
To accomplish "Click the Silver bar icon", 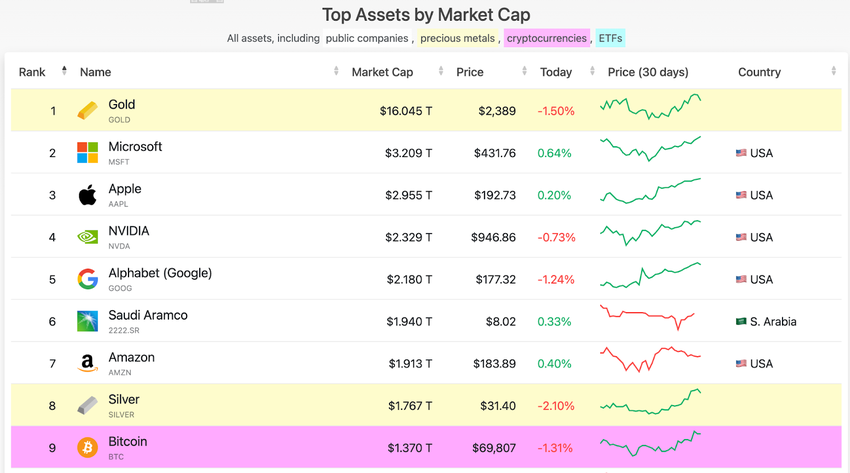I will 88,405.
